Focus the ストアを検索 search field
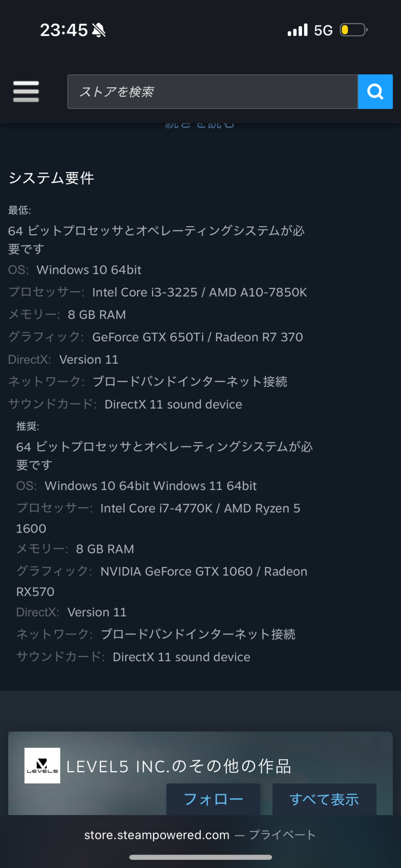 212,92
